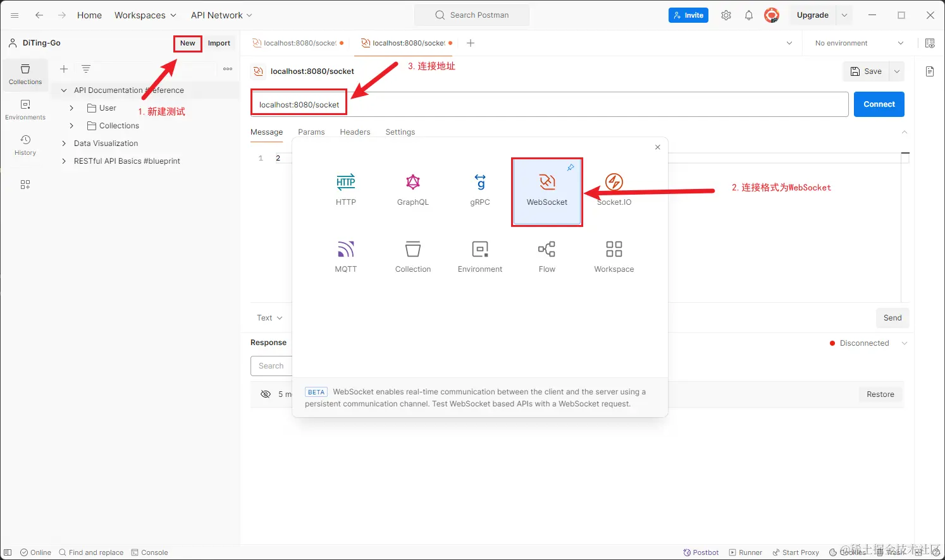Viewport: 945px width, 560px height.
Task: Click the Import button
Action: click(x=219, y=43)
